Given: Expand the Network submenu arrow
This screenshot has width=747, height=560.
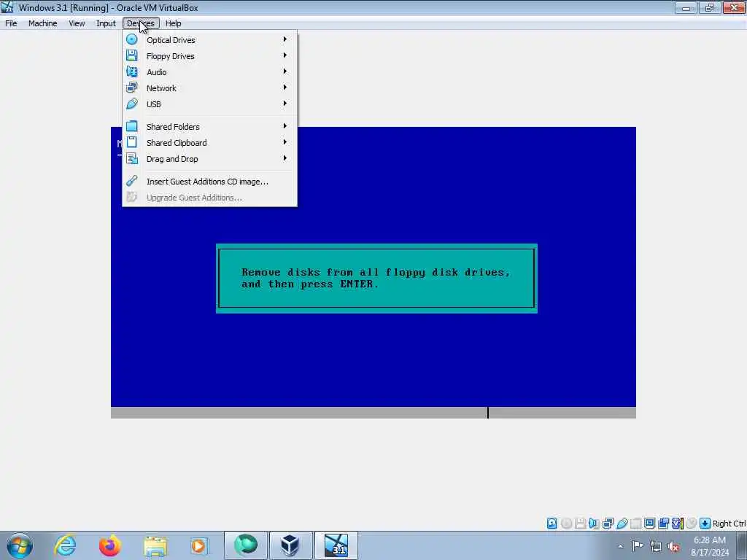Looking at the screenshot, I should click(285, 87).
